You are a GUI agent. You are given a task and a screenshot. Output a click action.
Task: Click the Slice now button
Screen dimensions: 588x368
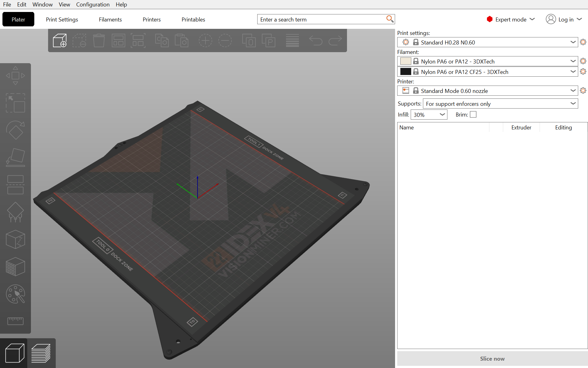[x=492, y=358]
